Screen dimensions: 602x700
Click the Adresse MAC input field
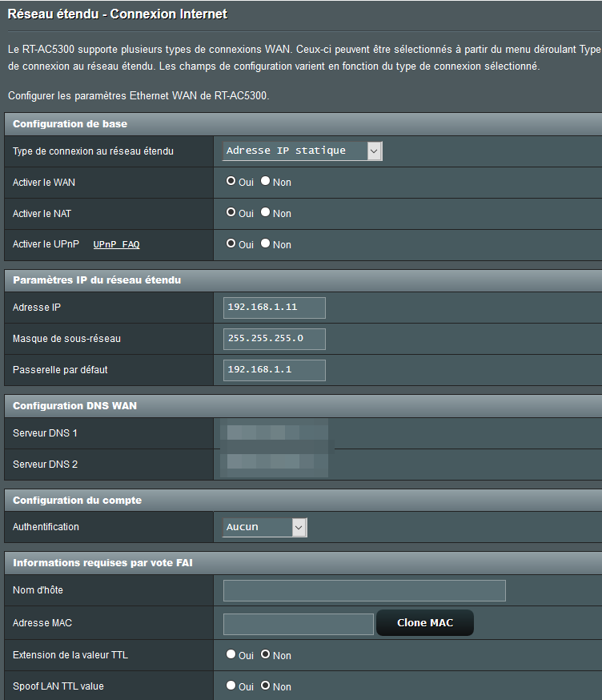coord(299,624)
